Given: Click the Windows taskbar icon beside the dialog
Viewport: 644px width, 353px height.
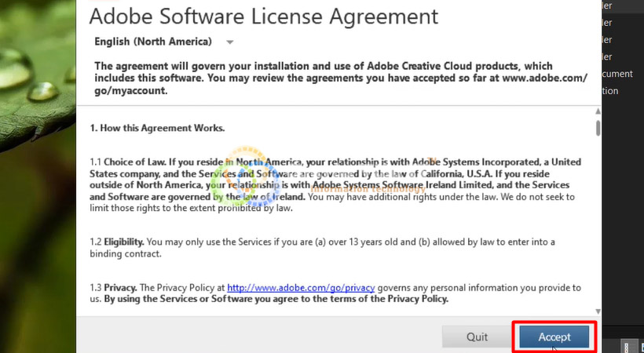Looking at the screenshot, I should point(628,346).
